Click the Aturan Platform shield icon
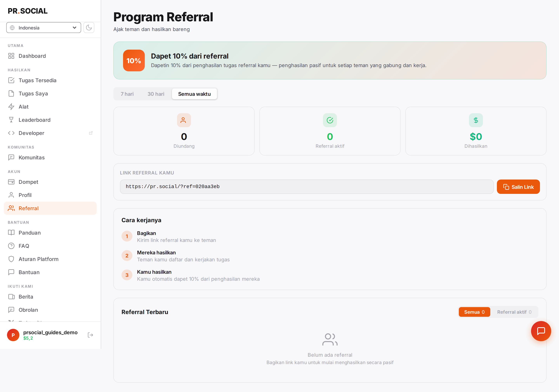Image resolution: width=559 pixels, height=392 pixels. point(11,259)
